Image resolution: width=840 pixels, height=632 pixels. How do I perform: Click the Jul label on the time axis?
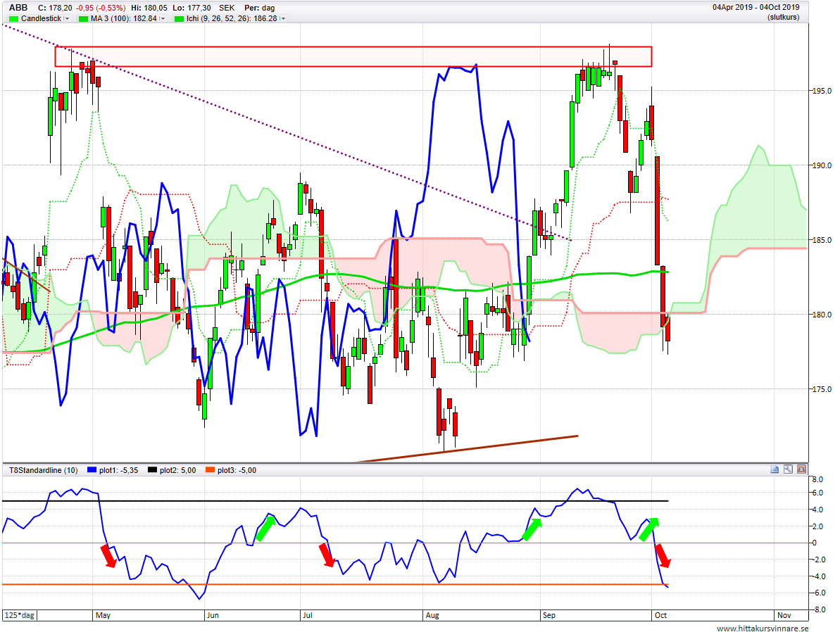click(308, 615)
